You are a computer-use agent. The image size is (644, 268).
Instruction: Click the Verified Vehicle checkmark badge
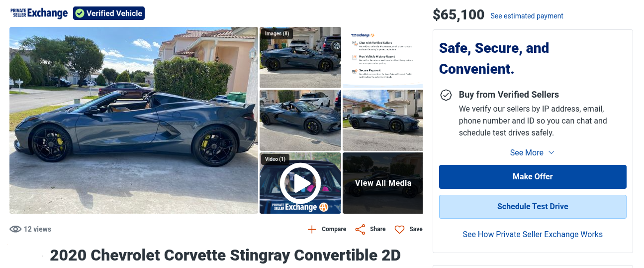pyautogui.click(x=80, y=13)
